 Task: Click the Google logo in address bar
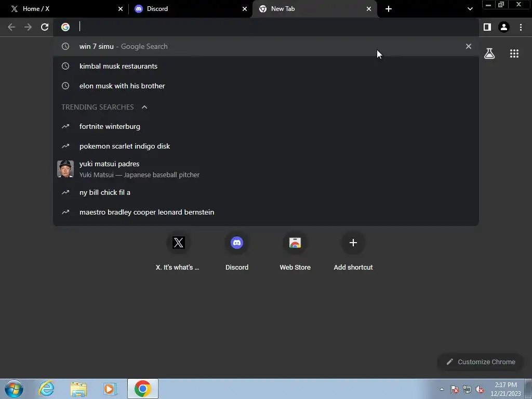65,27
